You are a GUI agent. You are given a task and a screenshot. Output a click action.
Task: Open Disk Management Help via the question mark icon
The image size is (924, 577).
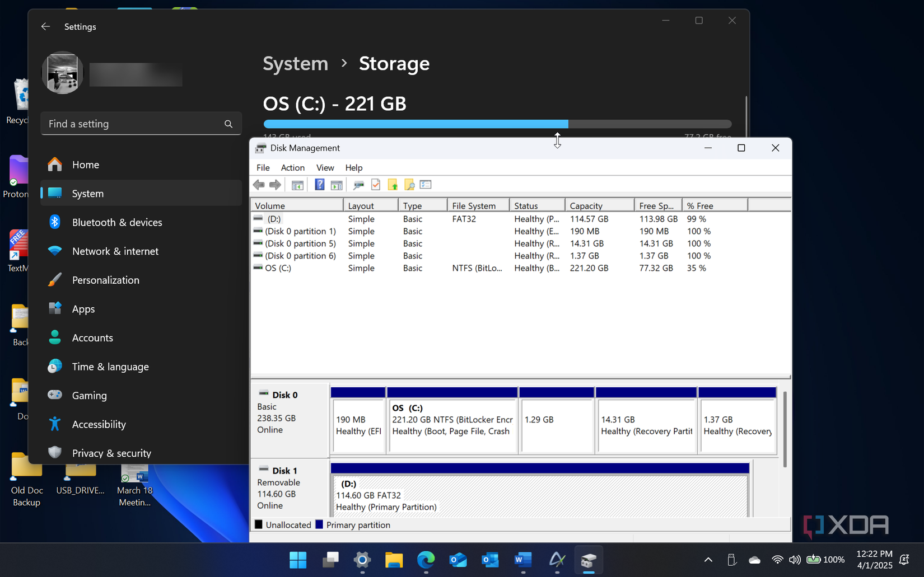coord(319,184)
